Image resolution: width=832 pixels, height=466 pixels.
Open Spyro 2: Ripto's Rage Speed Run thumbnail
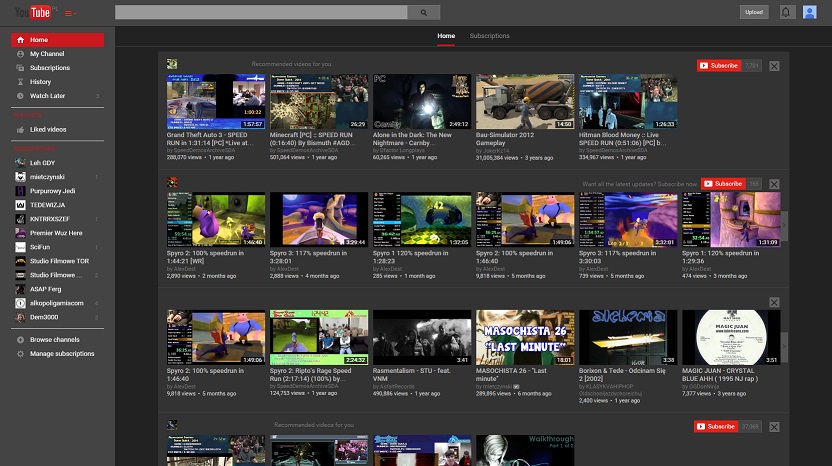pos(318,337)
